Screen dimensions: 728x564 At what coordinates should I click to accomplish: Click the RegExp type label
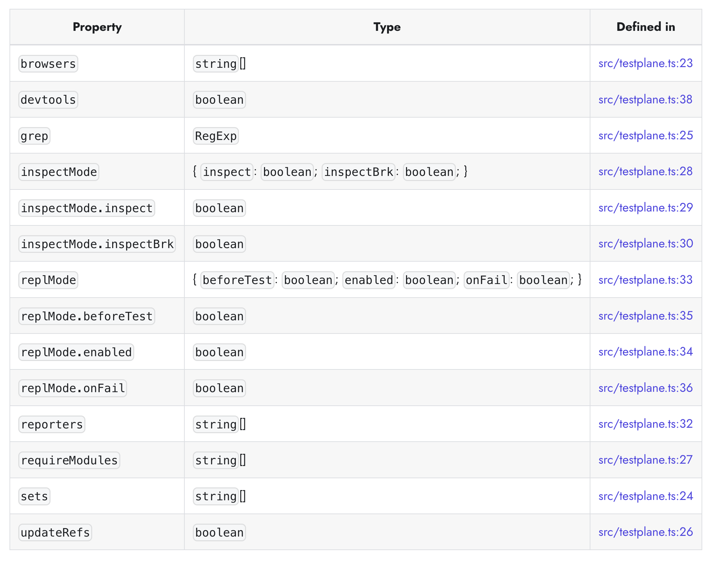(x=216, y=136)
